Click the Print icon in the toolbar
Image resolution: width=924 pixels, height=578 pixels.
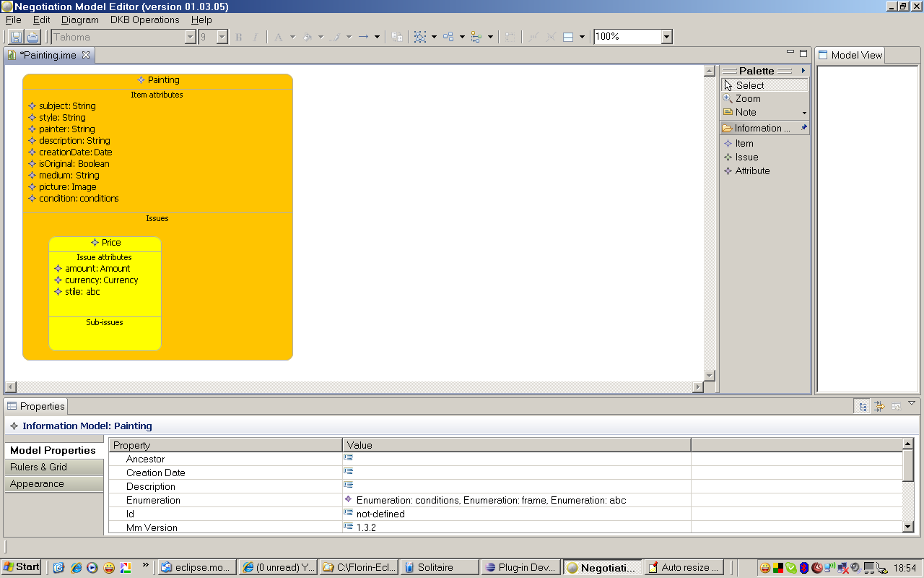[32, 37]
